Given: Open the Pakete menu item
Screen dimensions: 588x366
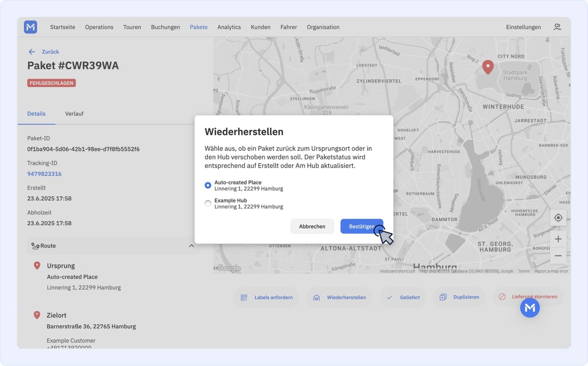Looking at the screenshot, I should coord(198,27).
